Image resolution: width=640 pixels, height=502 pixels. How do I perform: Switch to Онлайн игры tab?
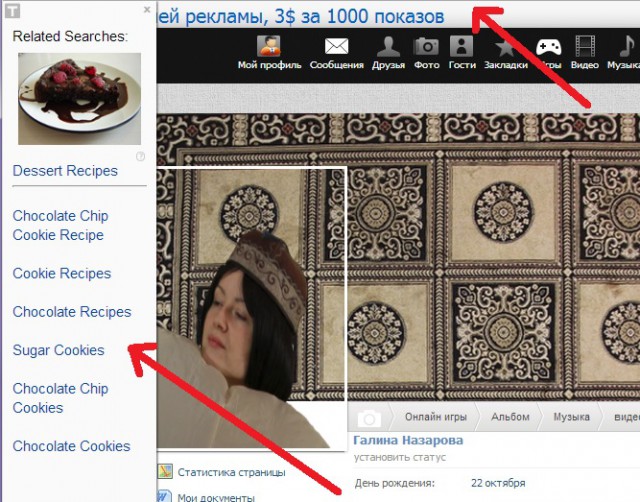[436, 417]
